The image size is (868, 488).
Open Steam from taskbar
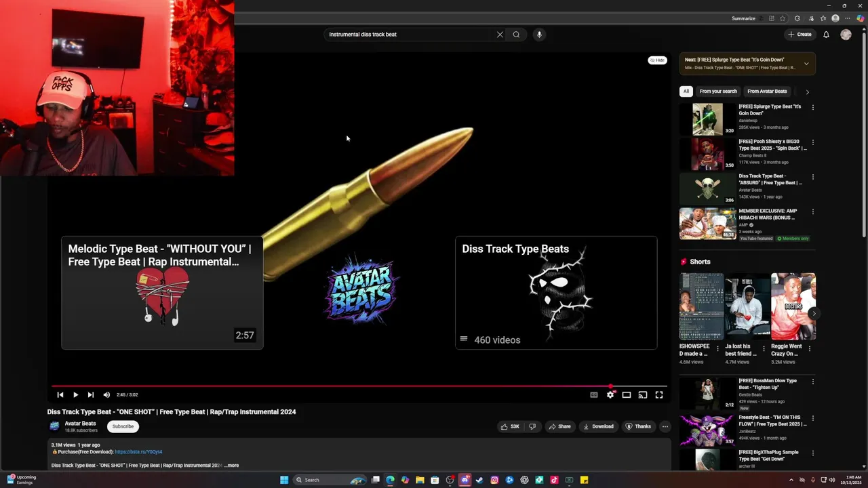(479, 480)
